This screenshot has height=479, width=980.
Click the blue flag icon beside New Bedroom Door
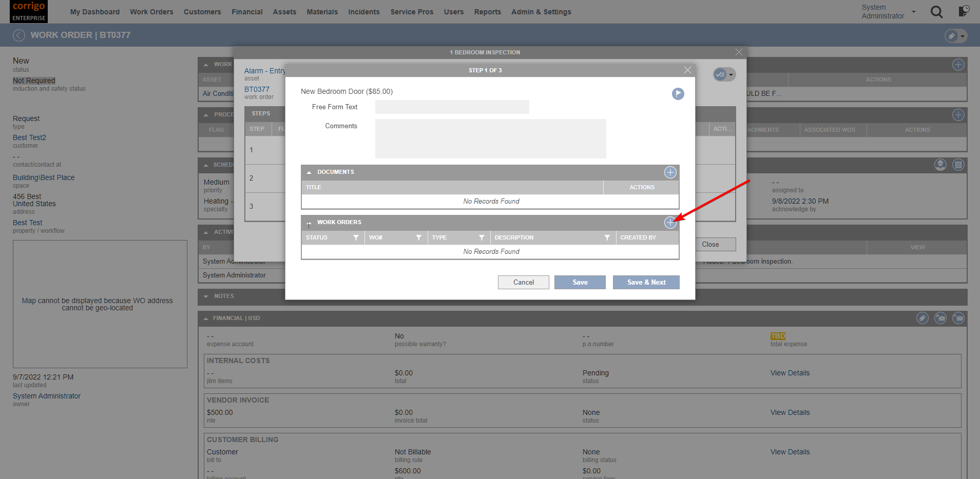click(x=678, y=94)
